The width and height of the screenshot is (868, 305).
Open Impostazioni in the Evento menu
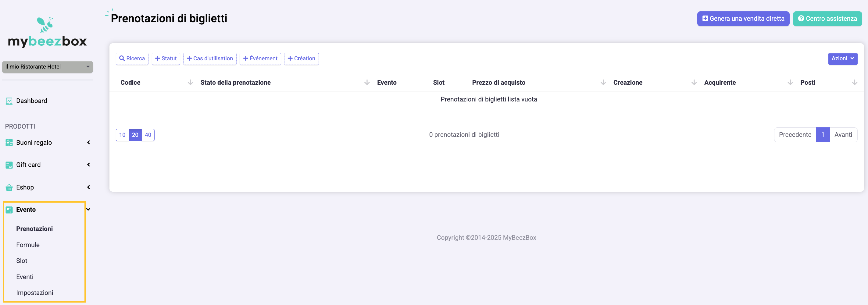click(35, 293)
